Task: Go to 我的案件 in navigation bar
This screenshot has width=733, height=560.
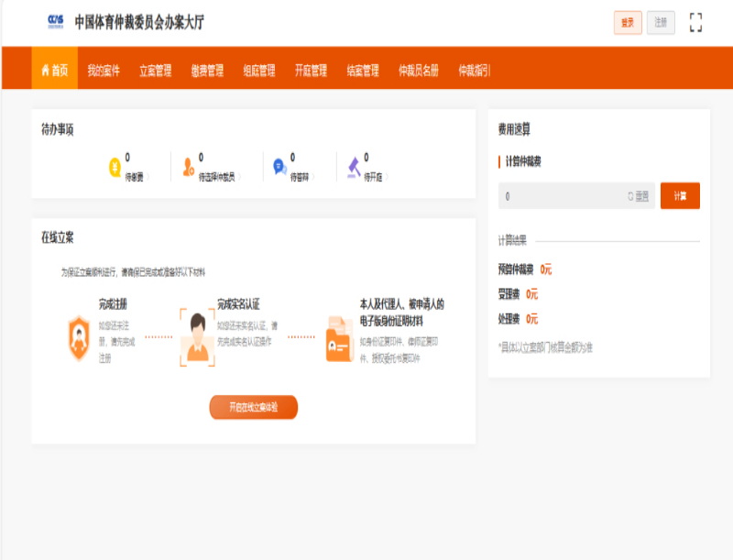Action: click(x=104, y=71)
